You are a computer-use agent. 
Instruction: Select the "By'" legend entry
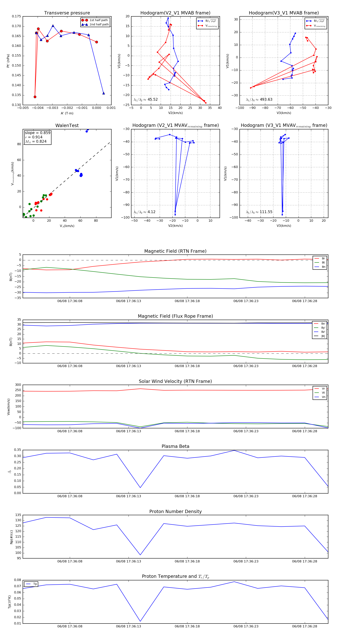[320, 328]
